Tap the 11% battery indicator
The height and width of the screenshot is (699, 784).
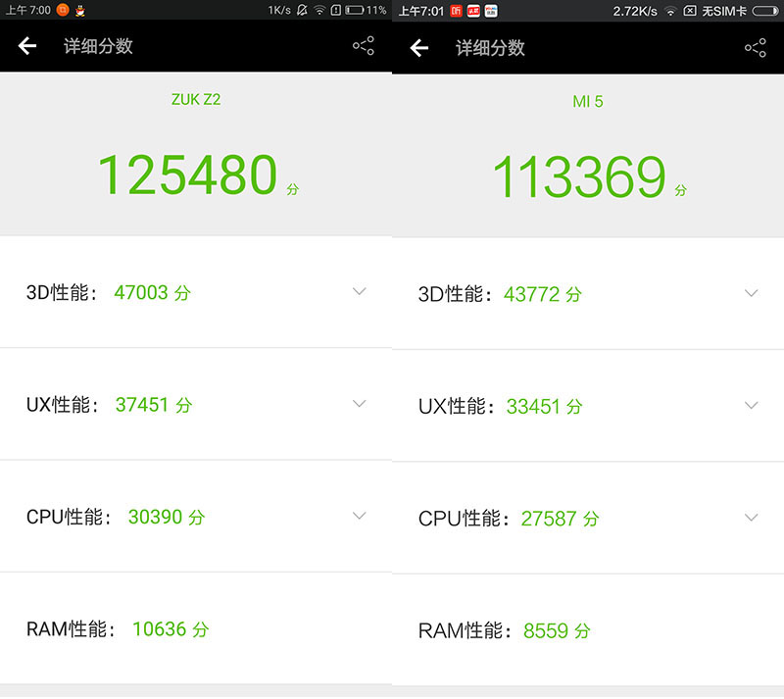click(366, 10)
